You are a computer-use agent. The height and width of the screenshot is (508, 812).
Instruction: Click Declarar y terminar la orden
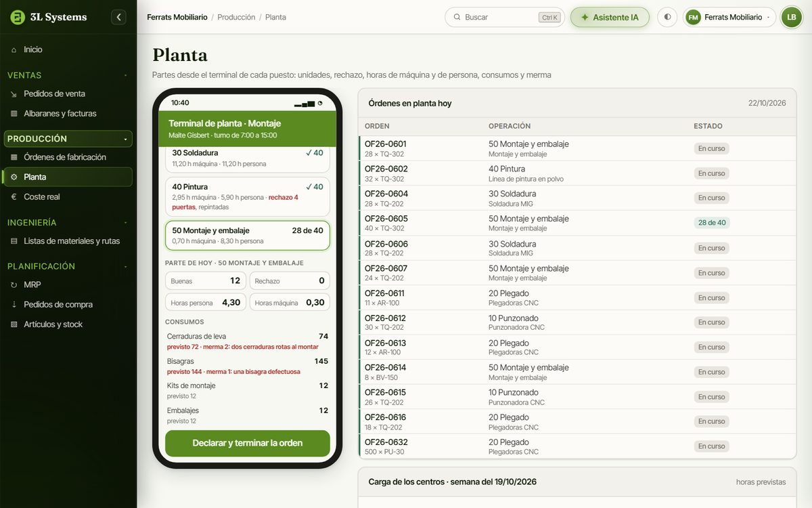point(248,443)
